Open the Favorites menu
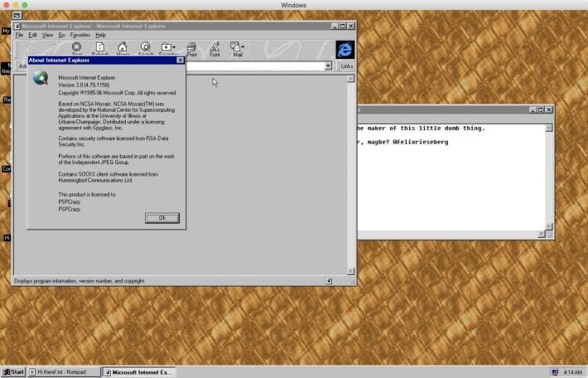The width and height of the screenshot is (588, 378). tap(80, 35)
